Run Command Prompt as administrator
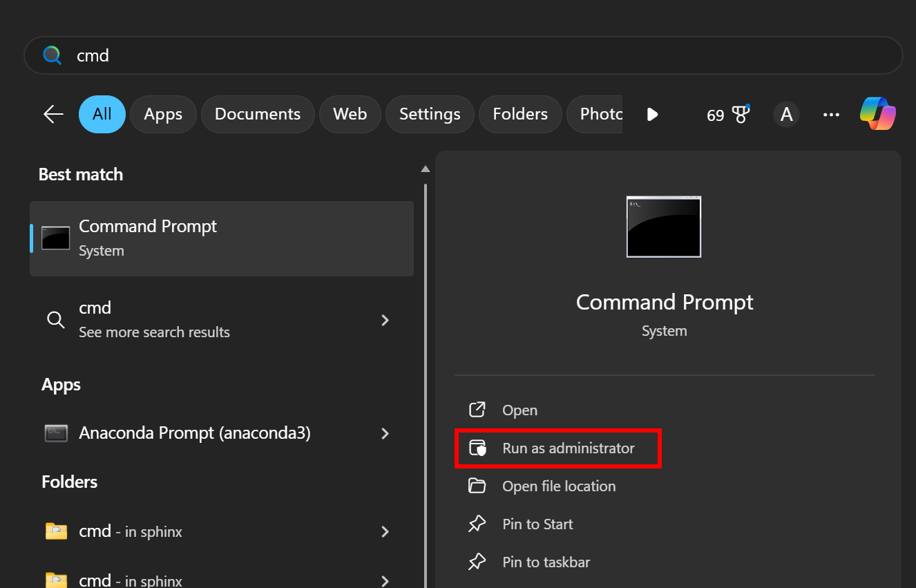This screenshot has width=916, height=588. tap(568, 448)
